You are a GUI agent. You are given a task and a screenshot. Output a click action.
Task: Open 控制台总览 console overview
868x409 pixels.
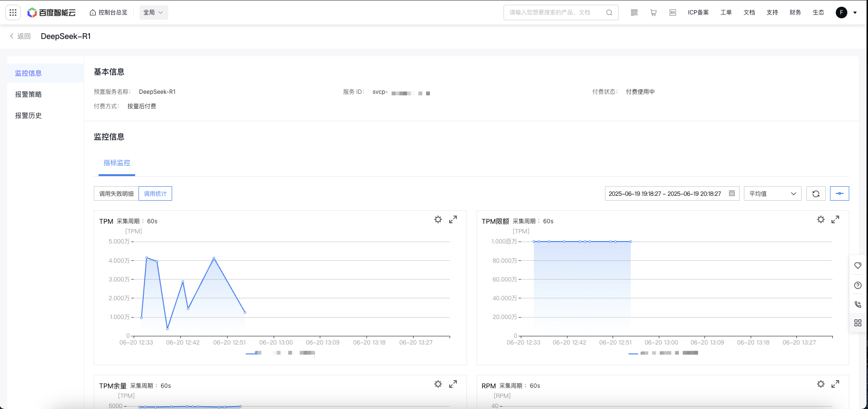coord(109,13)
